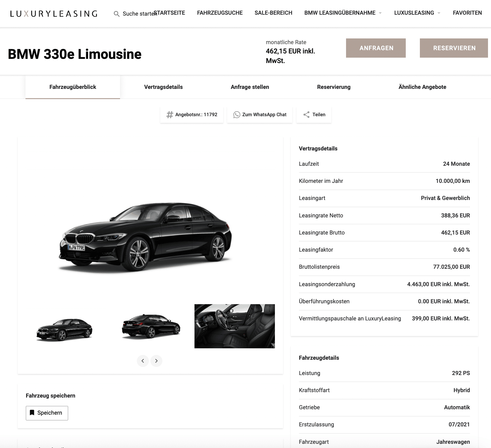
Task: Open the Sale-Bereich menu item
Action: pos(273,13)
